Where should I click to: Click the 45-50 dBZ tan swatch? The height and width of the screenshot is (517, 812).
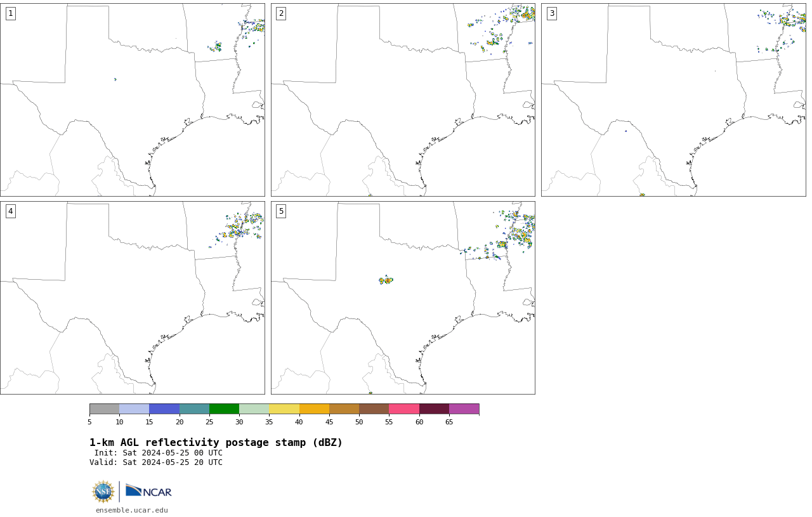click(x=344, y=409)
